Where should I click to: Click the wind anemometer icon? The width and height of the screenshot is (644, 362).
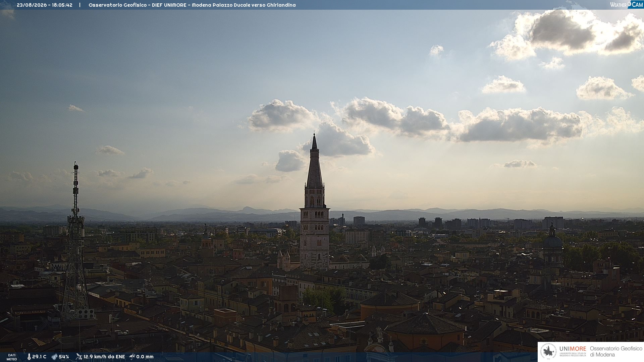[79, 357]
